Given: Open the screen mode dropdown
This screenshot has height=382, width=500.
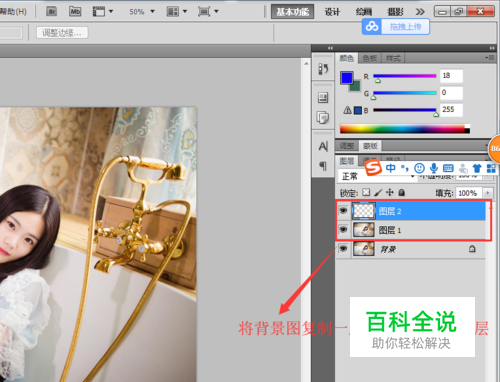Looking at the screenshot, I should tap(208, 12).
